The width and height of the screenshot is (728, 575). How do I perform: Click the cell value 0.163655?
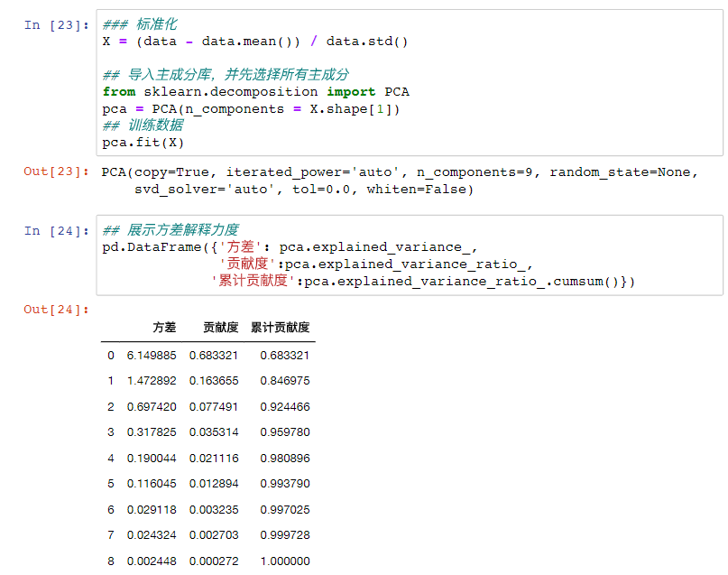(x=214, y=381)
